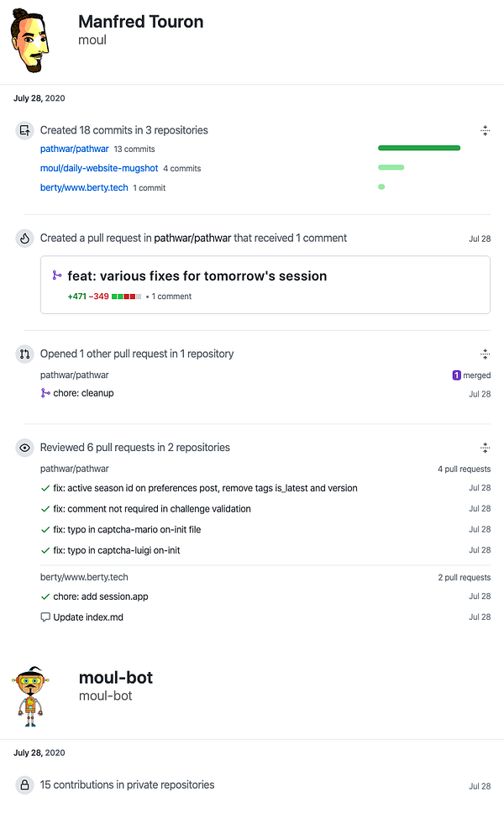Click the purple 1 merged badge
Viewport: 504px width, 824px height.
(x=471, y=375)
